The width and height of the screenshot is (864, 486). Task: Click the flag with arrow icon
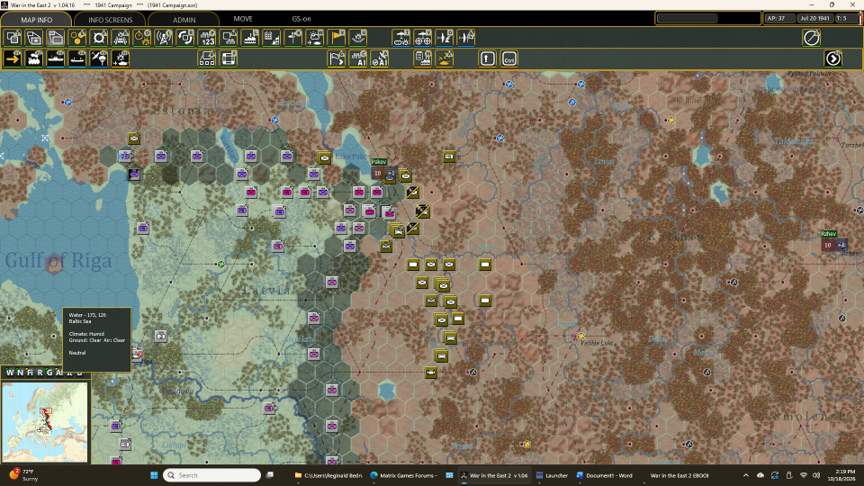(337, 58)
